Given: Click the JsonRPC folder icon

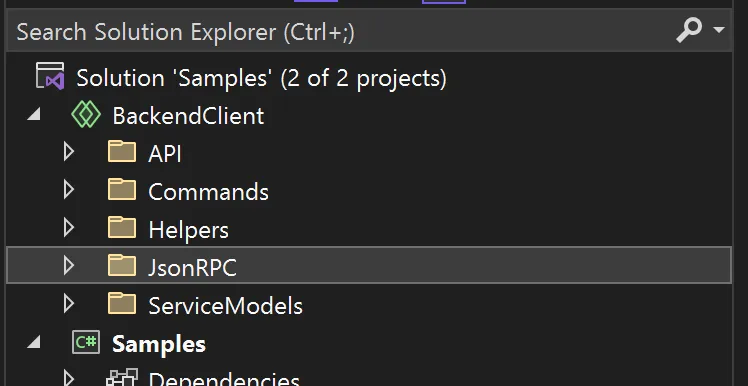Looking at the screenshot, I should (122, 265).
